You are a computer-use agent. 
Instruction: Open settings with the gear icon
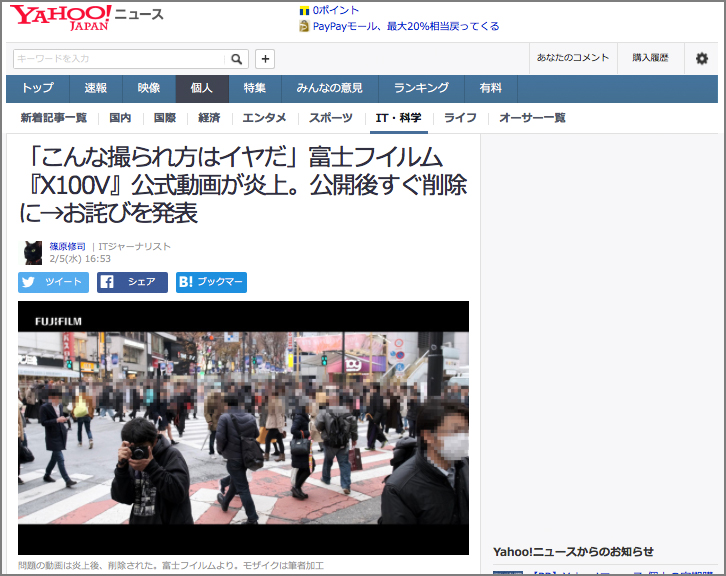[x=701, y=58]
